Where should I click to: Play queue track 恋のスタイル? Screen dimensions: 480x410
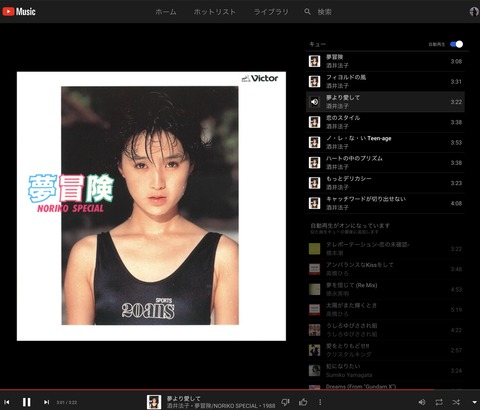[x=385, y=122]
